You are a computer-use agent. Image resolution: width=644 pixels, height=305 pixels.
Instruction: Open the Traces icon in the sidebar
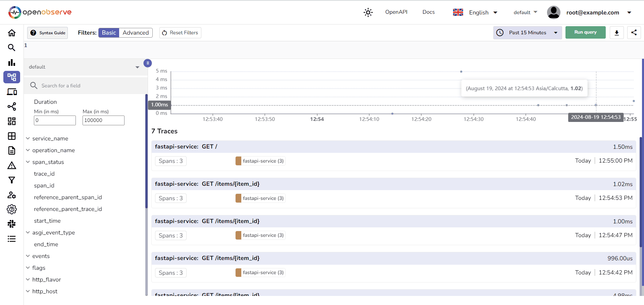point(12,77)
